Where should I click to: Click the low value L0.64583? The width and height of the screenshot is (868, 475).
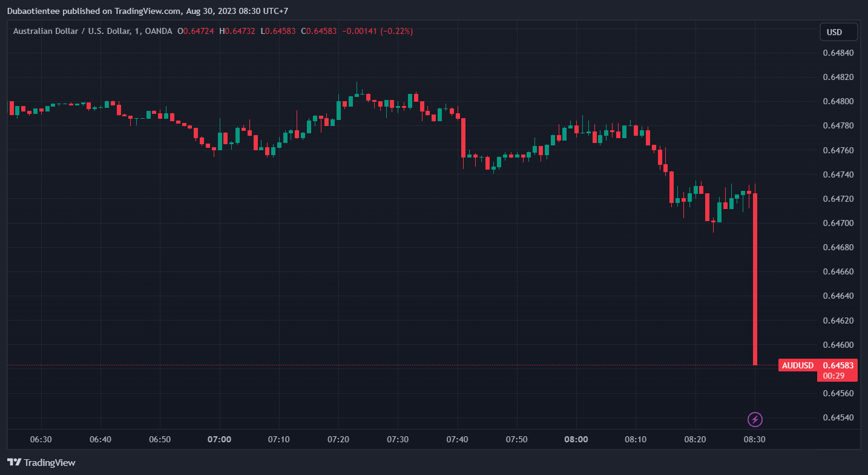point(278,31)
